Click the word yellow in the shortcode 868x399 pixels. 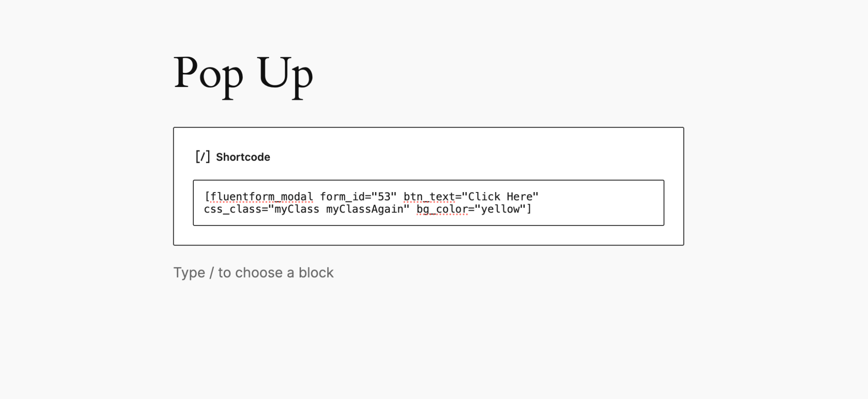click(x=501, y=209)
